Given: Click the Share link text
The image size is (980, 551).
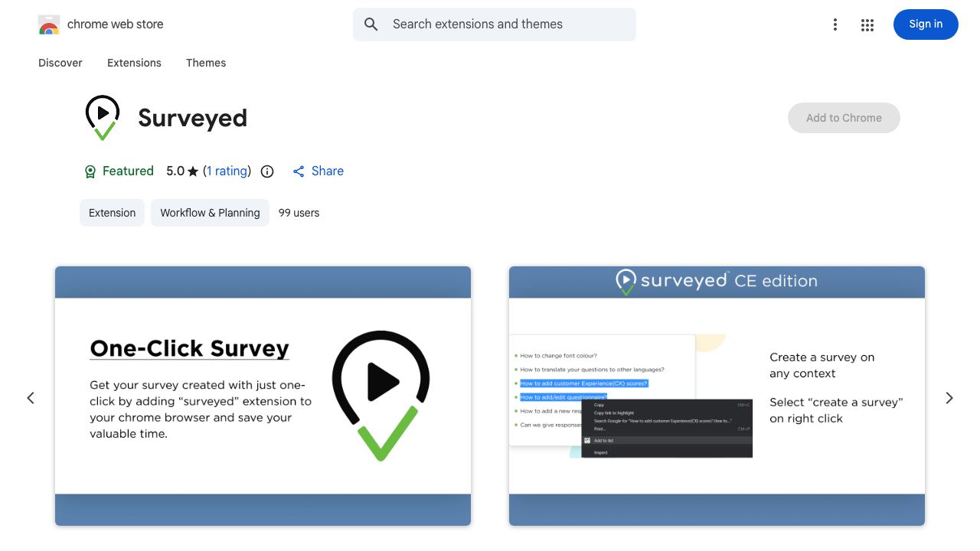Looking at the screenshot, I should click(x=328, y=171).
